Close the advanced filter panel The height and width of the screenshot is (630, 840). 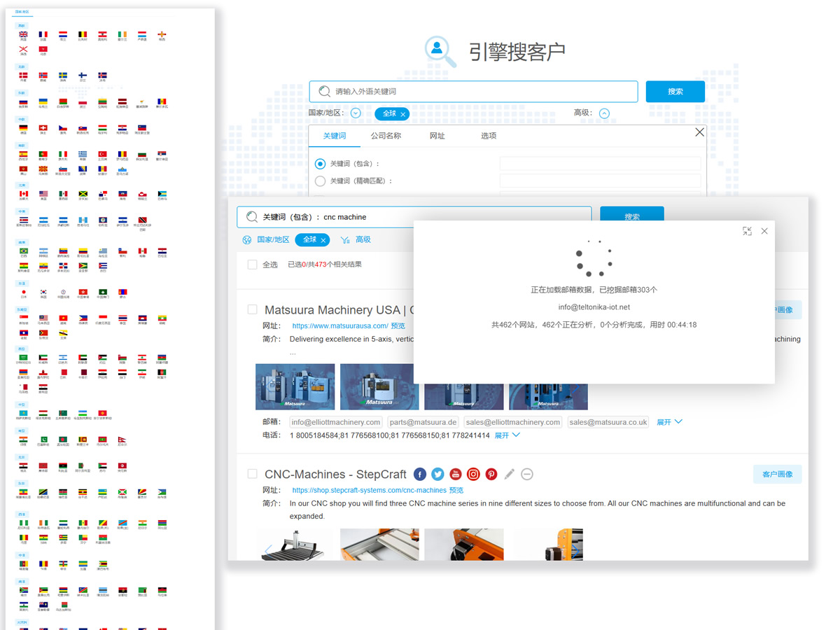pyautogui.click(x=699, y=132)
